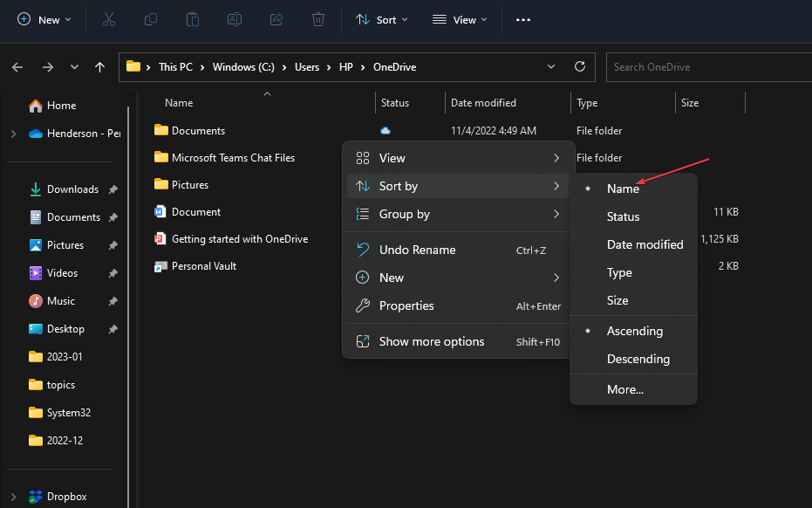Click the Rename icon in toolbar
This screenshot has width=812, height=508.
click(235, 19)
